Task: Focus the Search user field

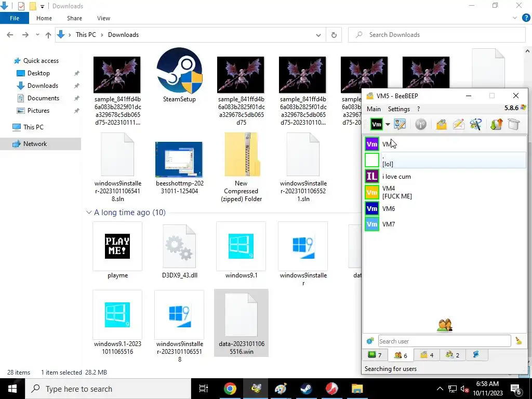Action: (444, 341)
